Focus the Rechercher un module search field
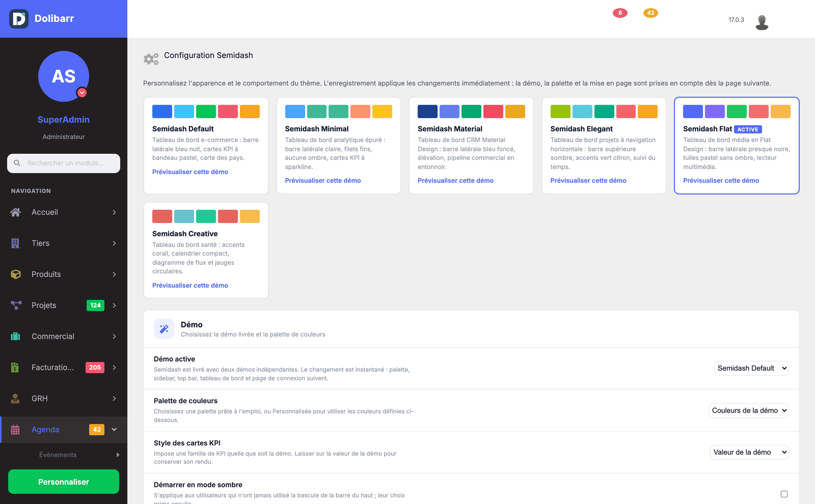The width and height of the screenshot is (815, 504). [x=64, y=163]
